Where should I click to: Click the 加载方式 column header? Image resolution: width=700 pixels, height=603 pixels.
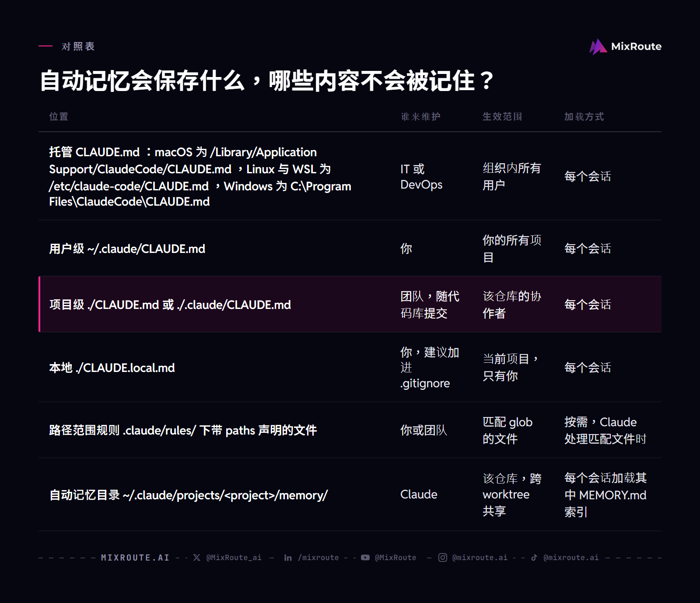pos(584,116)
